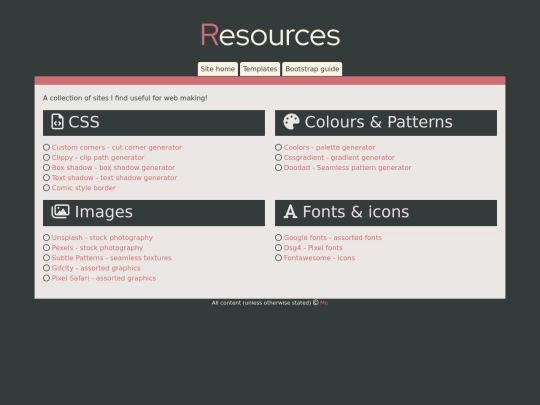Click the circle bullet next to Unsplash

pyautogui.click(x=46, y=238)
